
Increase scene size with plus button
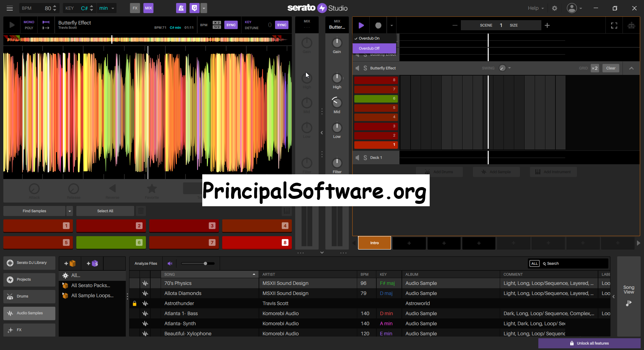[547, 25]
